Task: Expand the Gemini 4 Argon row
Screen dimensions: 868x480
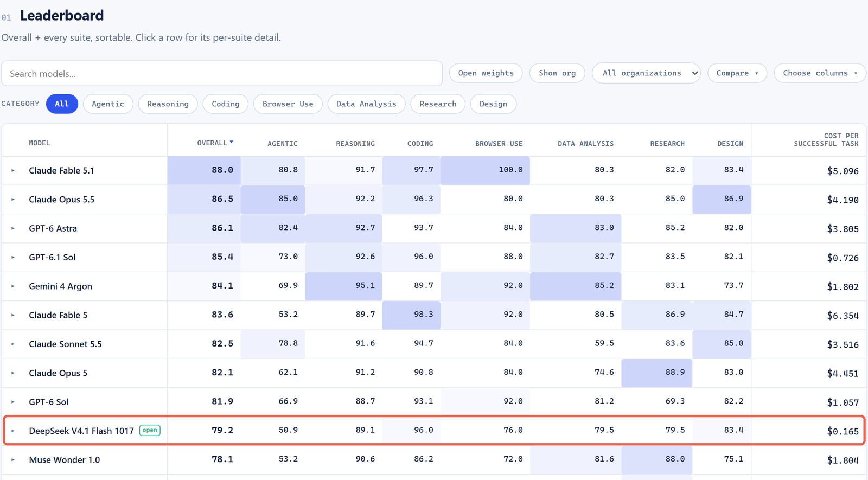Action: point(13,286)
